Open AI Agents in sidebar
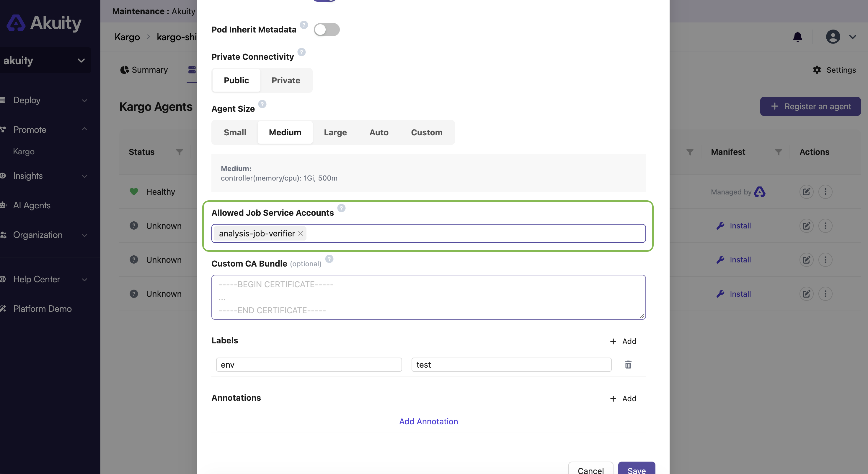The height and width of the screenshot is (474, 868). (32, 205)
